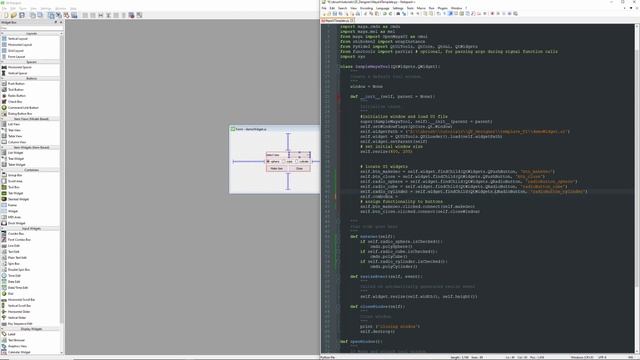Select Command Link Button in the Widget Box
This screenshot has width=640, height=360.
point(20,107)
